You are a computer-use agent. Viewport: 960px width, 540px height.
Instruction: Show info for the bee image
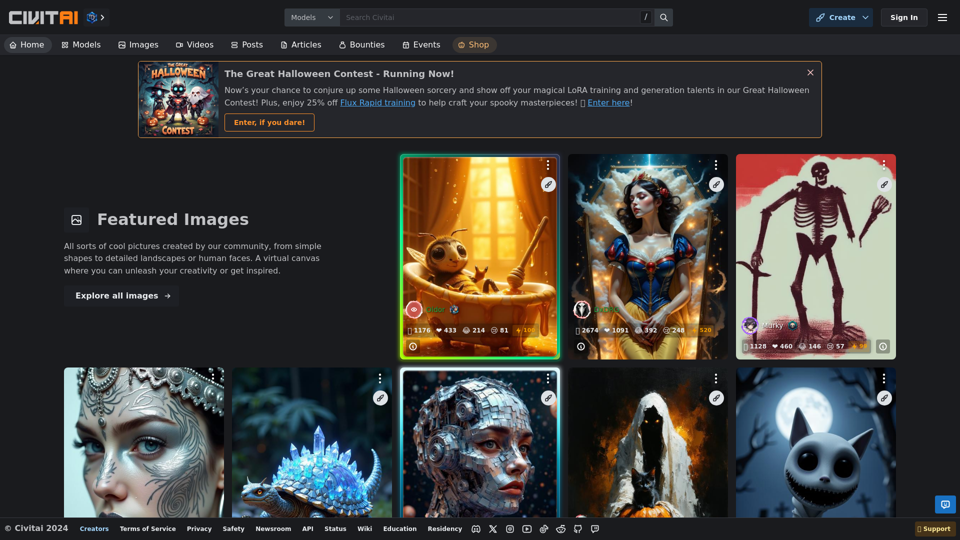413,347
